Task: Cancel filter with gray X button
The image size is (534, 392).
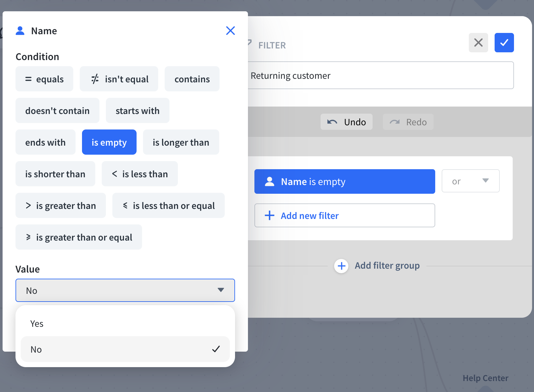Action: (x=478, y=43)
